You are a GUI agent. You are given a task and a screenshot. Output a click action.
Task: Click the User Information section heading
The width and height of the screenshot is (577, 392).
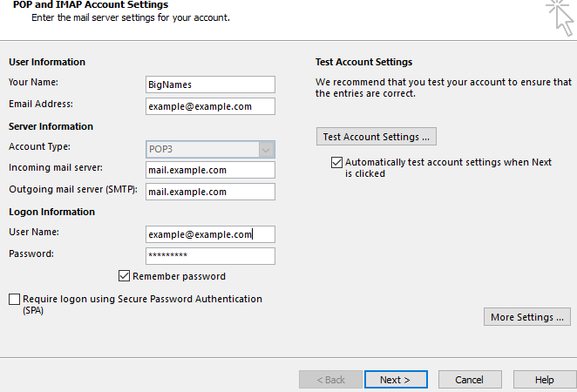(47, 62)
